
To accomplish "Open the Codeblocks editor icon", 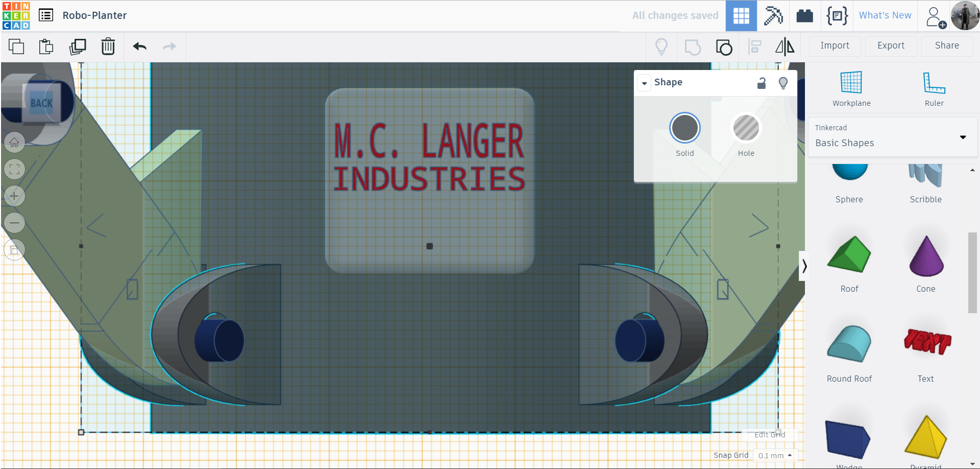I will click(837, 16).
